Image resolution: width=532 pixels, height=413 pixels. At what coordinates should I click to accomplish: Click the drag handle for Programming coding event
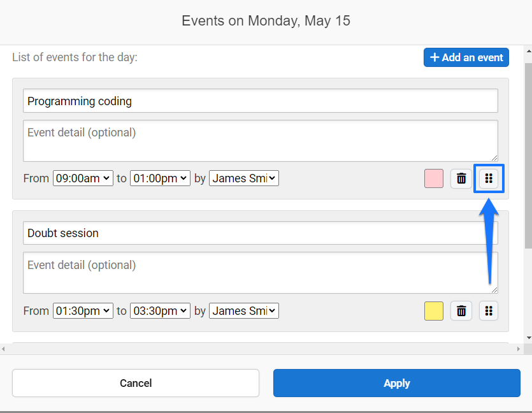point(489,178)
